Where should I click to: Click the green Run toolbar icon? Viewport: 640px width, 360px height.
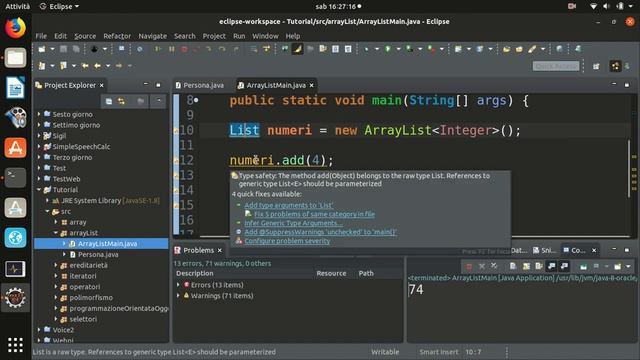pos(388,49)
